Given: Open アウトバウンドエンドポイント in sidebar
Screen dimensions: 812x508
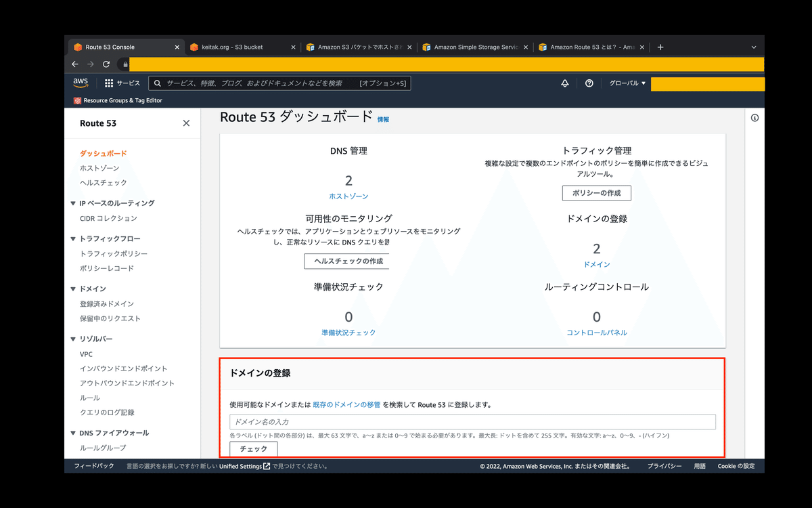Looking at the screenshot, I should click(x=127, y=383).
